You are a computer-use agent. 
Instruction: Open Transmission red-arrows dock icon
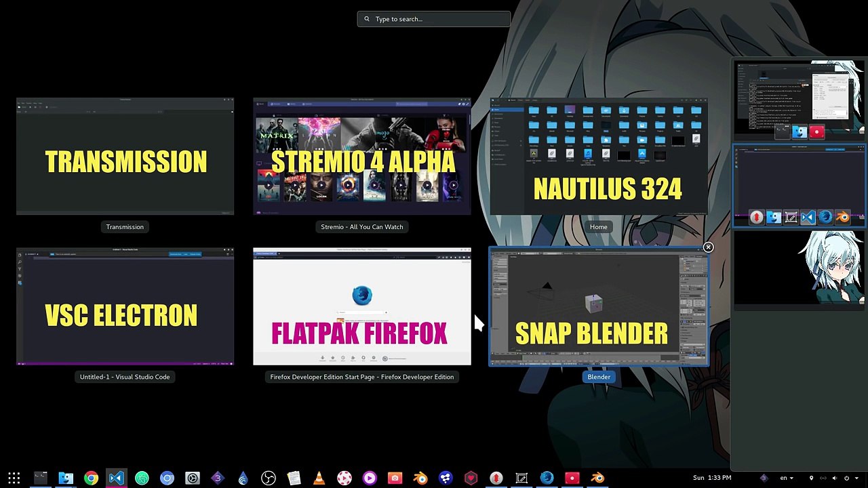click(x=496, y=478)
